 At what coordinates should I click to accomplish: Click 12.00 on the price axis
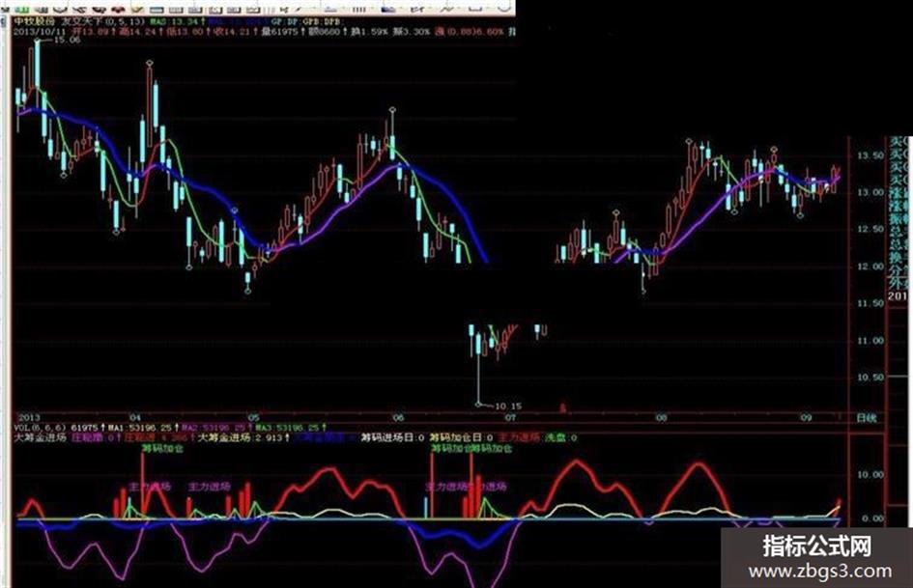click(870, 266)
